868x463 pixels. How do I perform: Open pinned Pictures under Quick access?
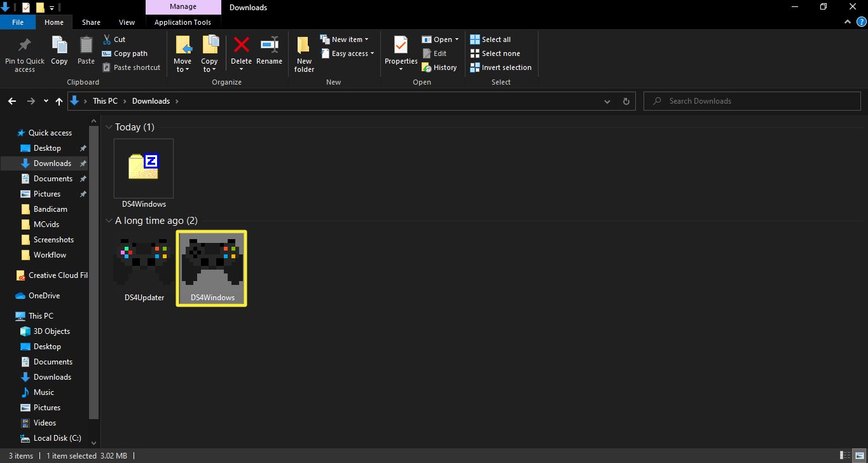(x=47, y=194)
